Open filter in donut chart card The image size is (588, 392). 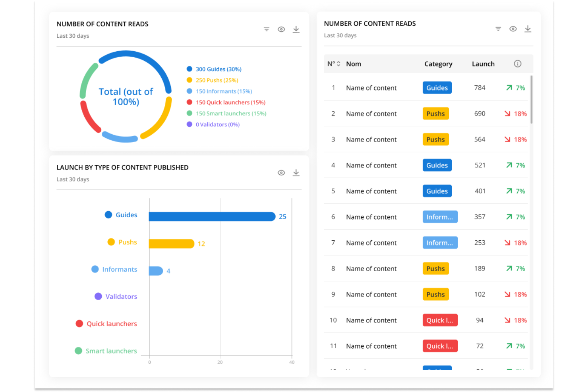[x=267, y=29]
